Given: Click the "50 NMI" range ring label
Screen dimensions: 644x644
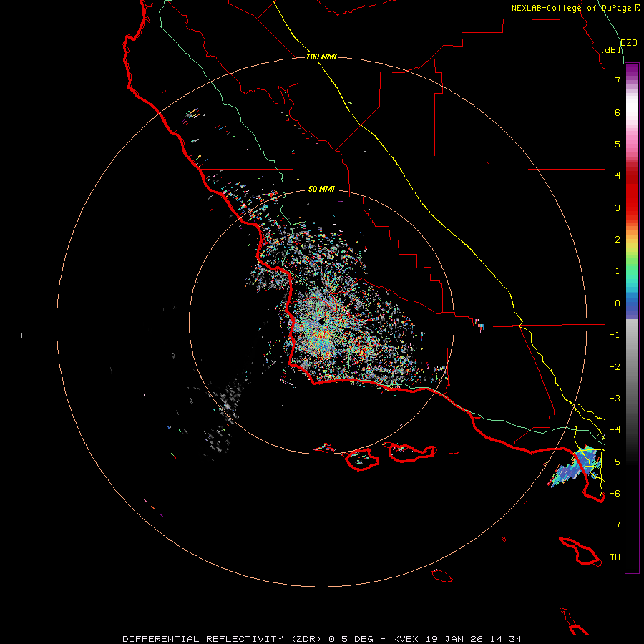Looking at the screenshot, I should (x=321, y=189).
